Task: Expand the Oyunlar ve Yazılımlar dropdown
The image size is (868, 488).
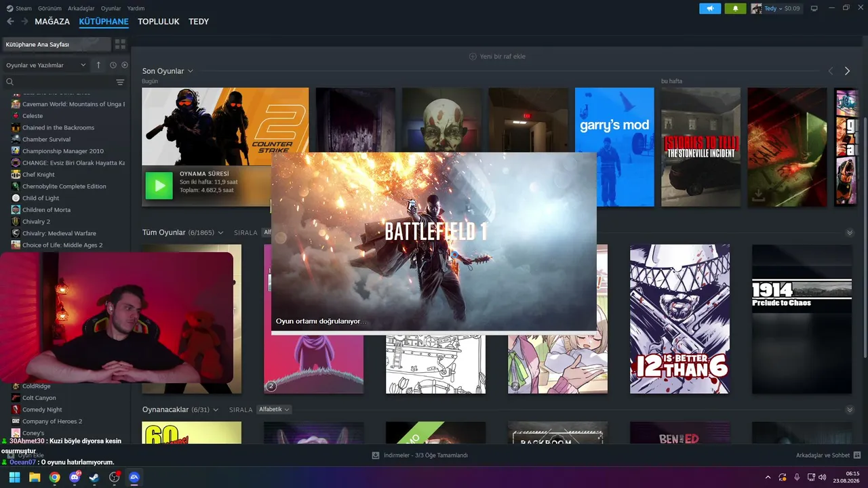Action: pyautogui.click(x=45, y=65)
